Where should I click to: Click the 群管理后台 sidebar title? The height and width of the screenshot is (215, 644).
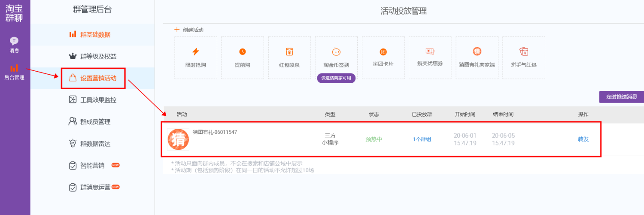[x=92, y=9]
